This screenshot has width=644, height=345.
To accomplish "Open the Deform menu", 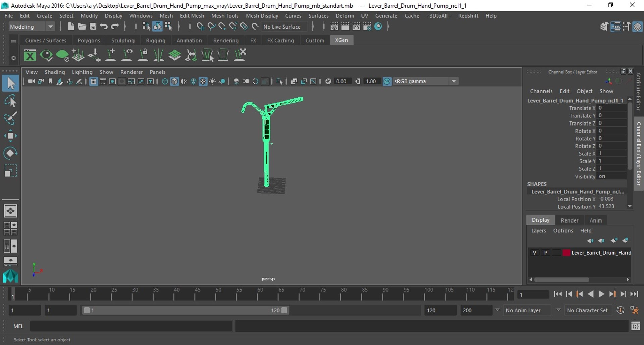I will (x=345, y=16).
